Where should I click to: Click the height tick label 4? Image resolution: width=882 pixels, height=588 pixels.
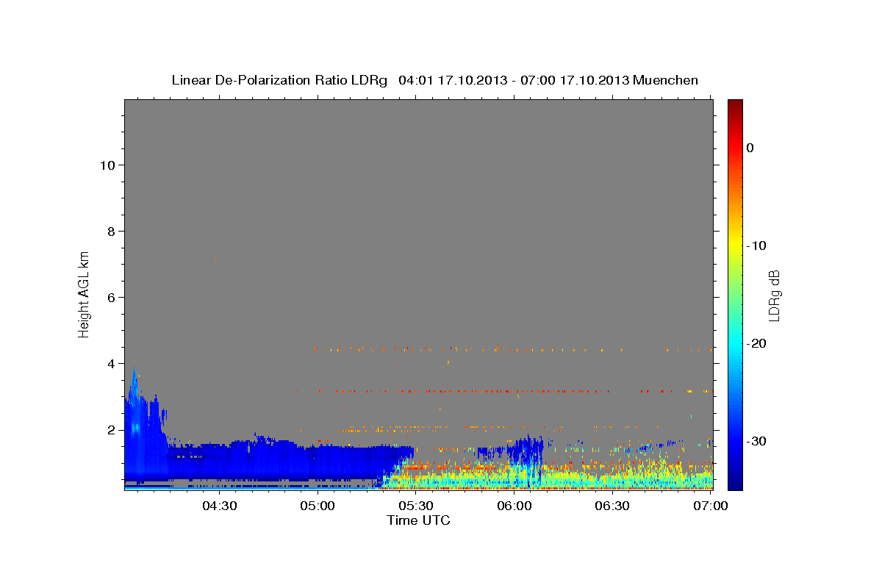coord(110,364)
